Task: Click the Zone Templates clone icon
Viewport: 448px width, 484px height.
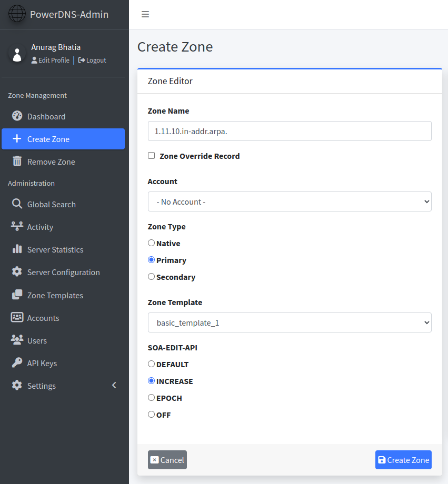Action: pyautogui.click(x=17, y=295)
